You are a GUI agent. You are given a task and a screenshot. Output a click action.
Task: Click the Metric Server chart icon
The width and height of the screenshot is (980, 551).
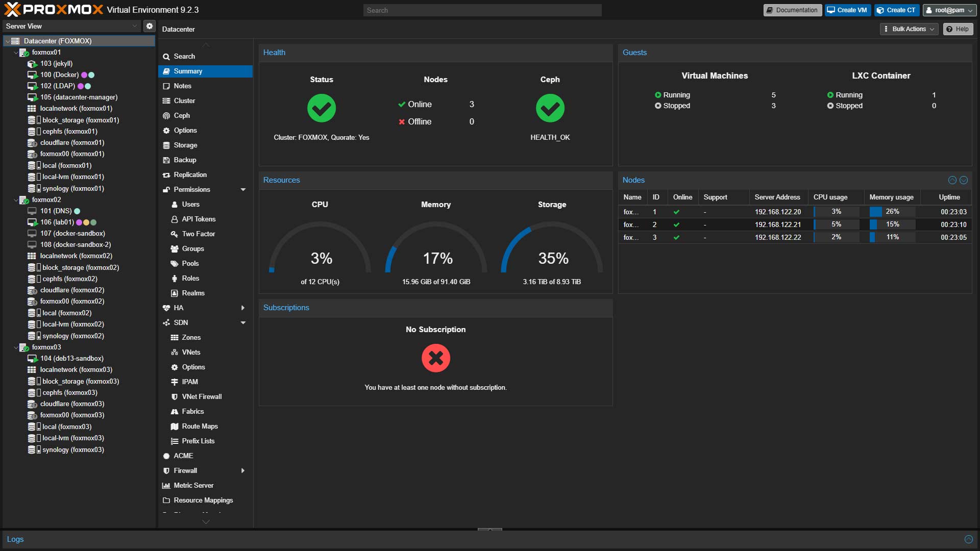tap(166, 486)
